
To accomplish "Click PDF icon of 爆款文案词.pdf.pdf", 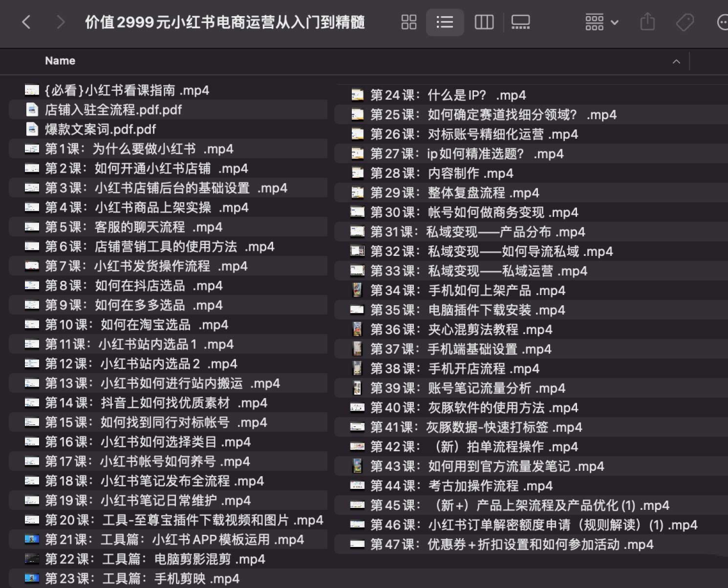I will point(32,129).
